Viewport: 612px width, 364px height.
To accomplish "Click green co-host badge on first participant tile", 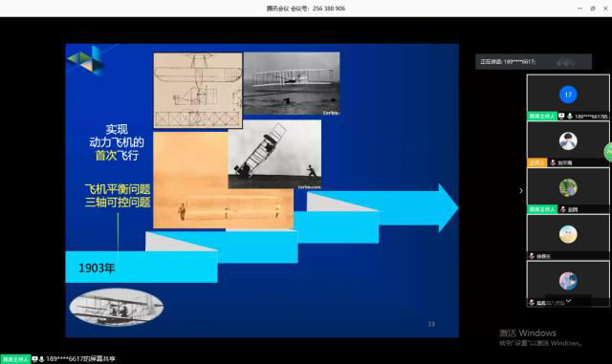I will click(x=542, y=117).
